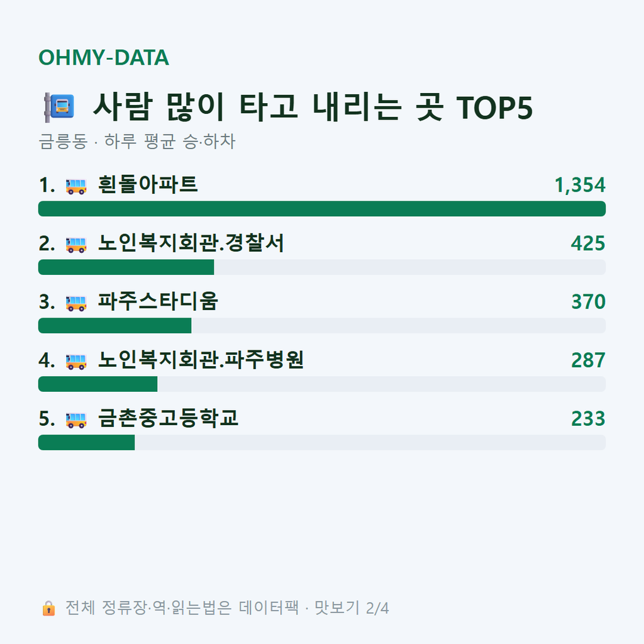Select the 금촌중고등학교 stop name
Image resolution: width=644 pixels, height=644 pixels.
click(168, 418)
